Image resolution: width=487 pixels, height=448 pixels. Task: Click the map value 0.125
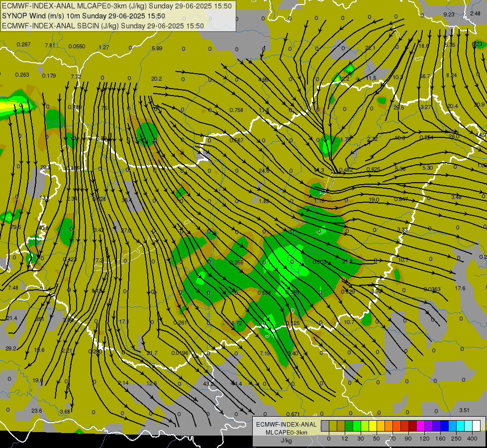293,323
